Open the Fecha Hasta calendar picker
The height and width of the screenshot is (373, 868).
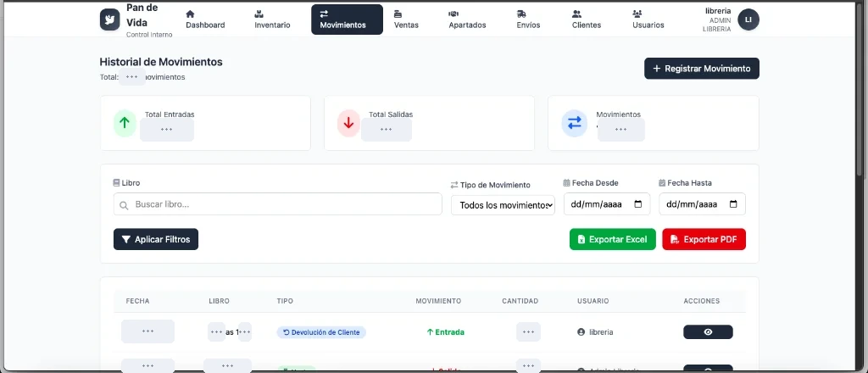733,203
